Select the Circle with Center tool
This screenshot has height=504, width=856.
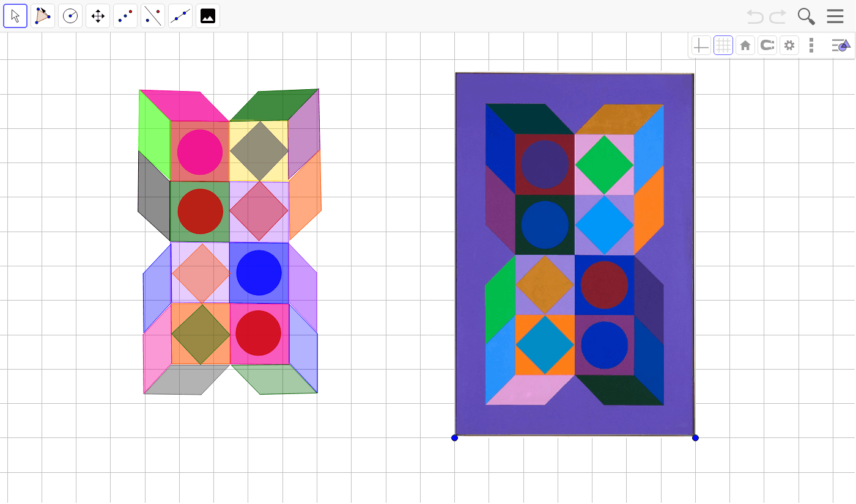70,16
